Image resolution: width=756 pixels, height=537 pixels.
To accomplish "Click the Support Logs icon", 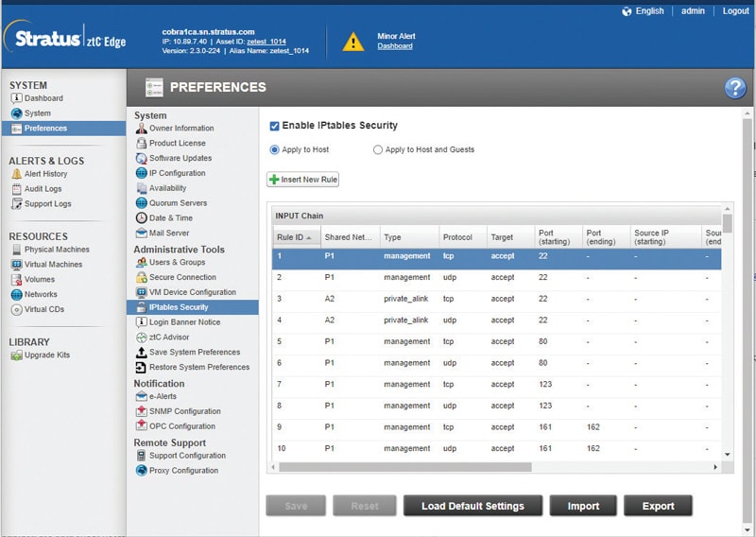I will (x=16, y=203).
